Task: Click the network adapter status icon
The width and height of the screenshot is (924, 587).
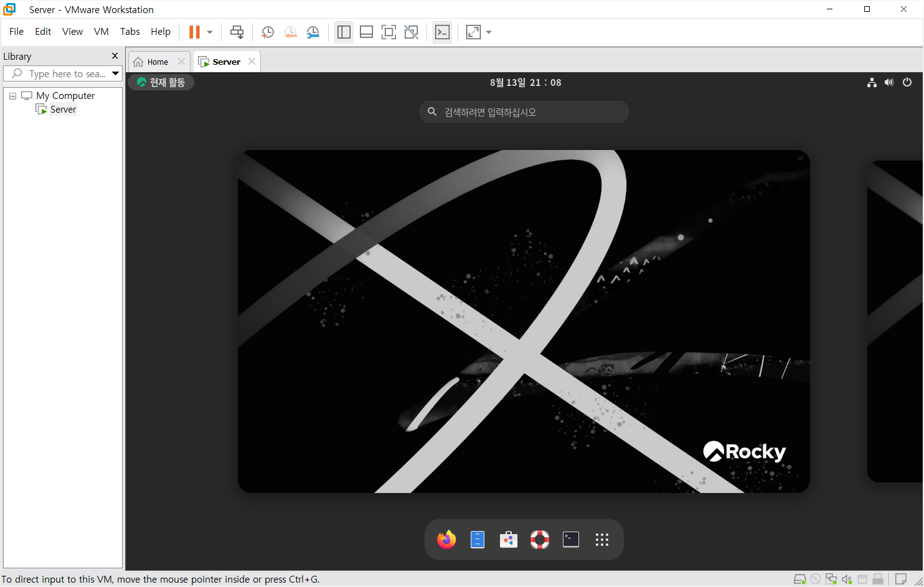Action: tap(831, 580)
